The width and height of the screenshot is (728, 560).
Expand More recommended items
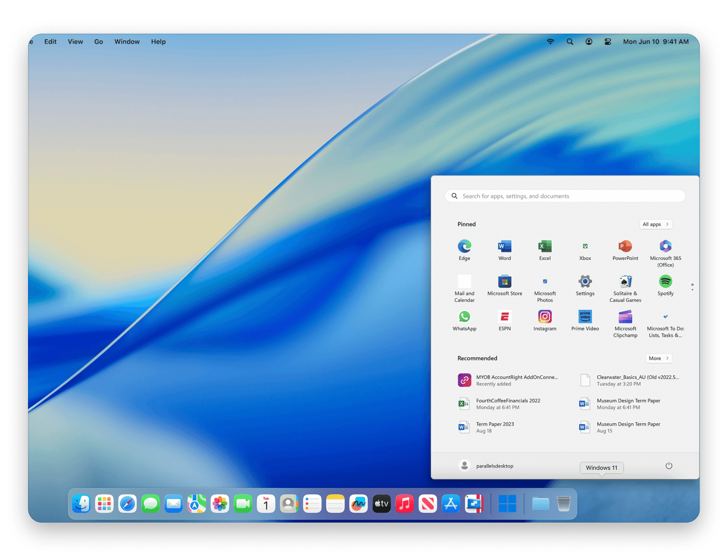(x=658, y=358)
